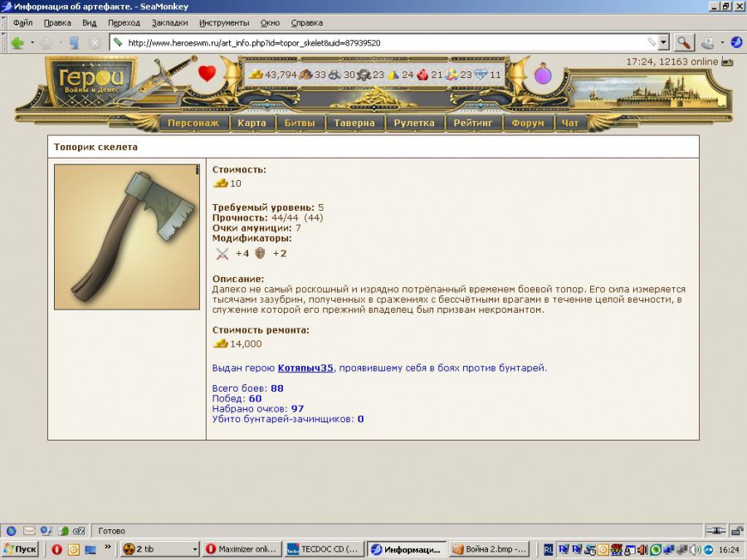
Task: Click the red heart health icon
Action: [x=207, y=74]
